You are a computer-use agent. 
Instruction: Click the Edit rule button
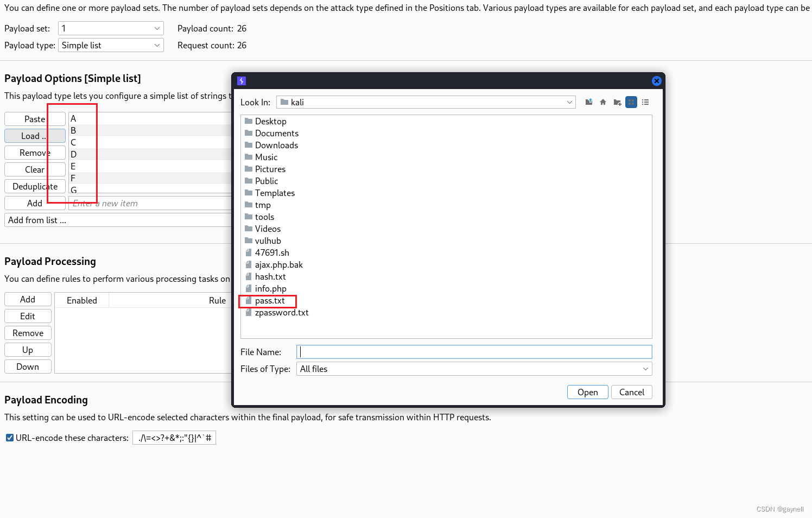tap(28, 316)
